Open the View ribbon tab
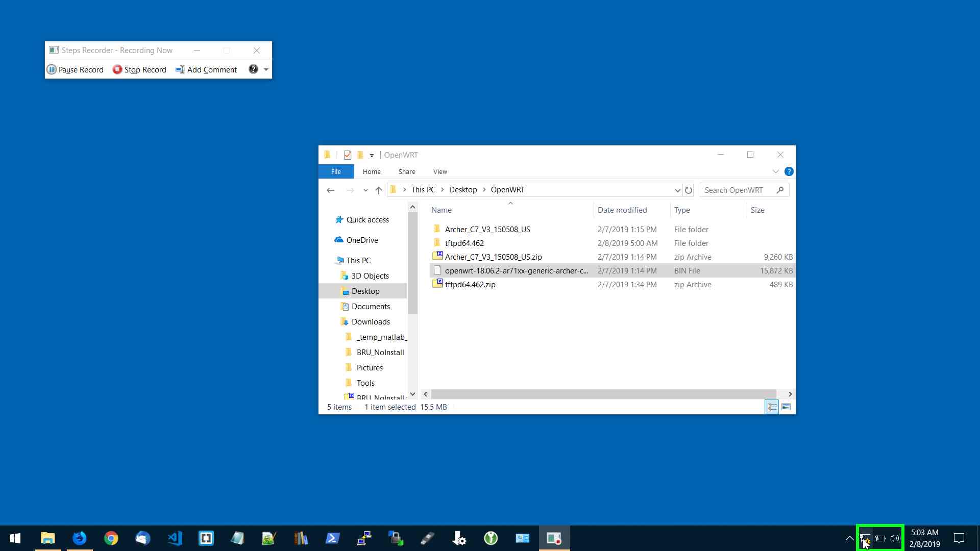This screenshot has width=980, height=551. (439, 172)
